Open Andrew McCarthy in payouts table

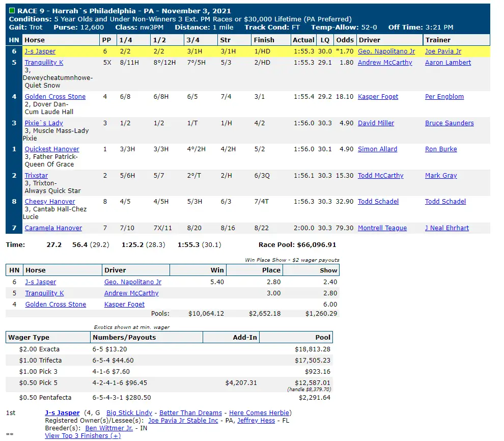click(x=131, y=293)
